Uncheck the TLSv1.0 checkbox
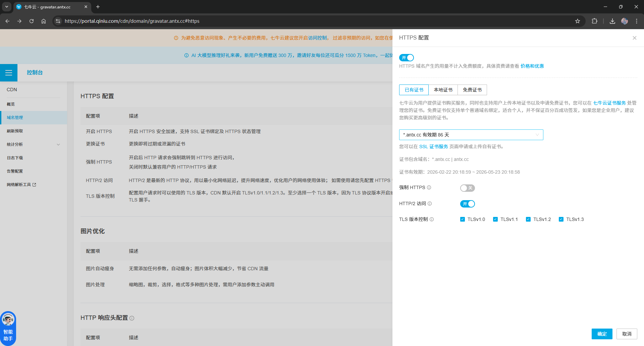Viewport: 644px width, 346px height. tap(463, 220)
